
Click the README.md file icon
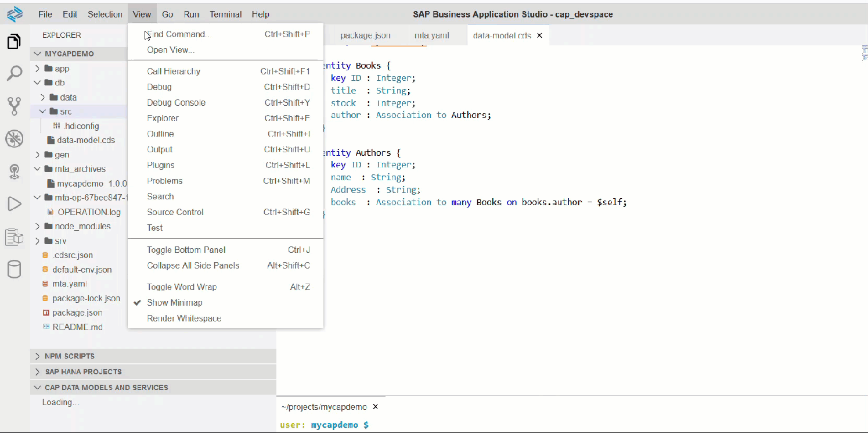pyautogui.click(x=46, y=327)
